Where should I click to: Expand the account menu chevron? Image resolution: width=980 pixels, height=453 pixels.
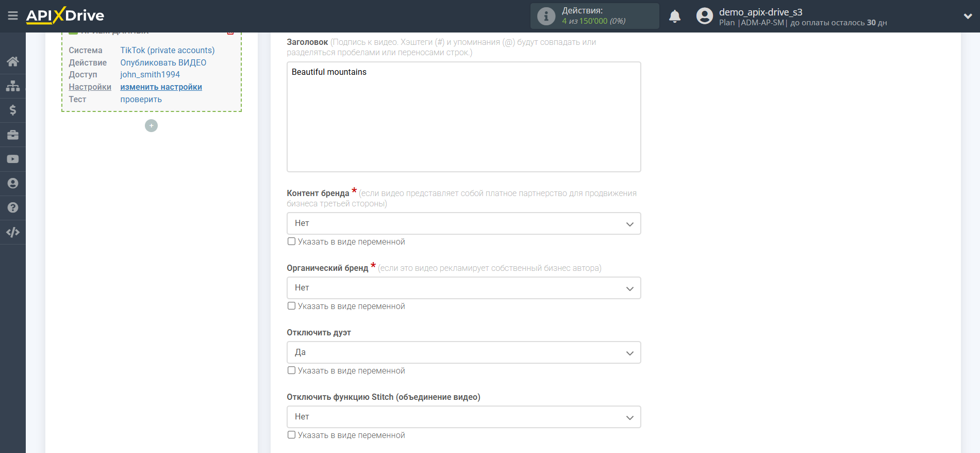[968, 17]
